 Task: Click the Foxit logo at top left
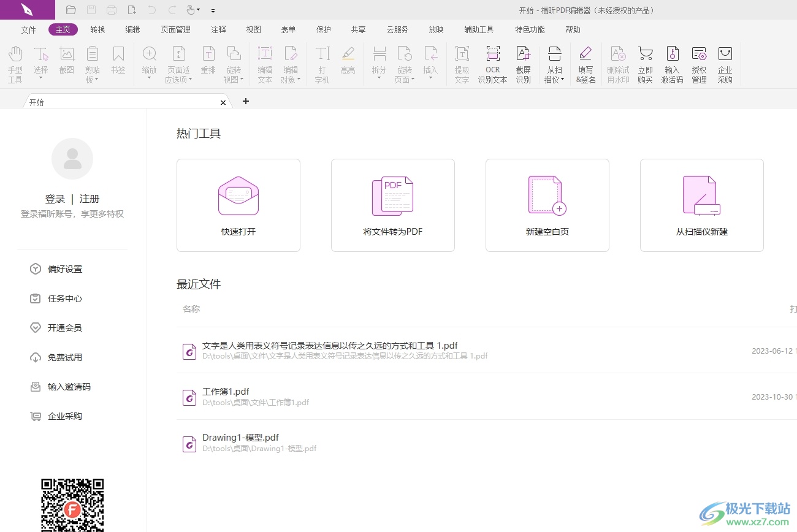pyautogui.click(x=27, y=10)
